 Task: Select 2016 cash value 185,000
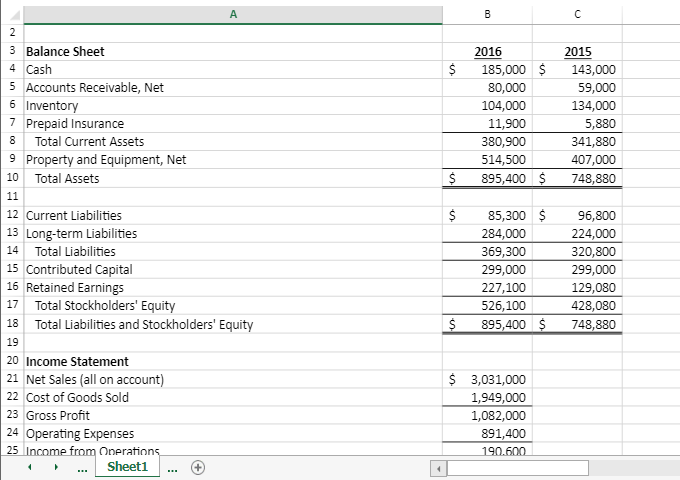point(487,69)
